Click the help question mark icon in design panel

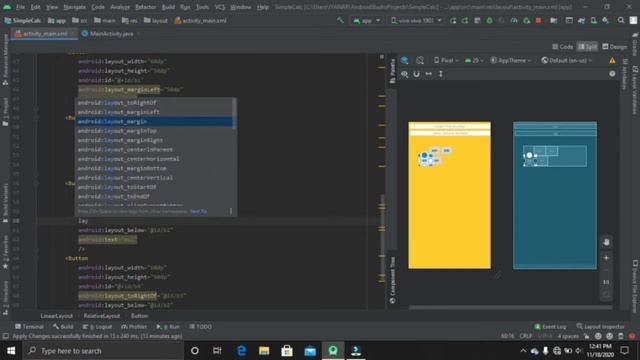612,74
